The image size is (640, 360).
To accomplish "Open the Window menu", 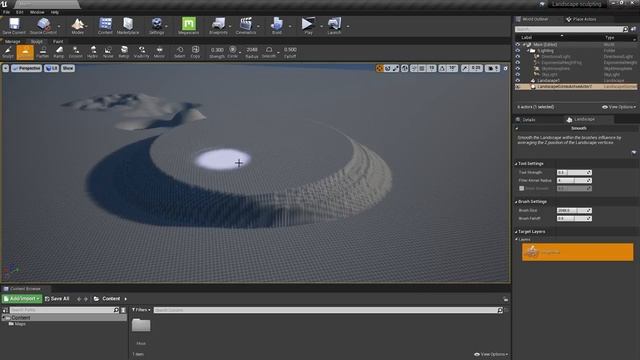I will (37, 12).
